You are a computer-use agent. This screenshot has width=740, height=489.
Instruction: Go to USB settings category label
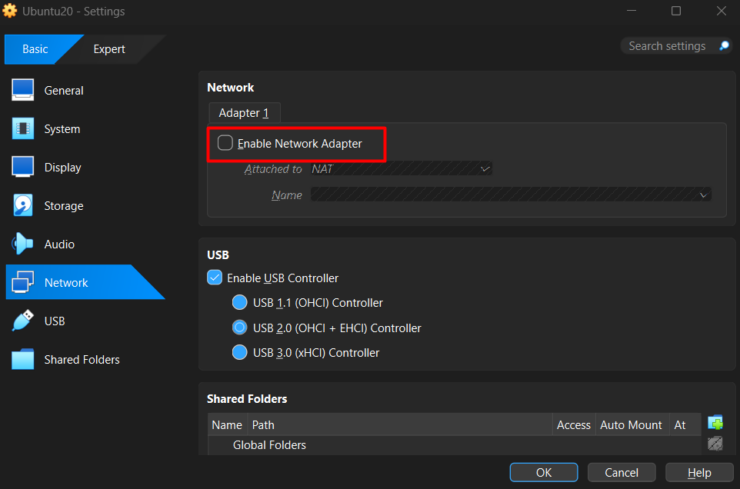tap(55, 321)
